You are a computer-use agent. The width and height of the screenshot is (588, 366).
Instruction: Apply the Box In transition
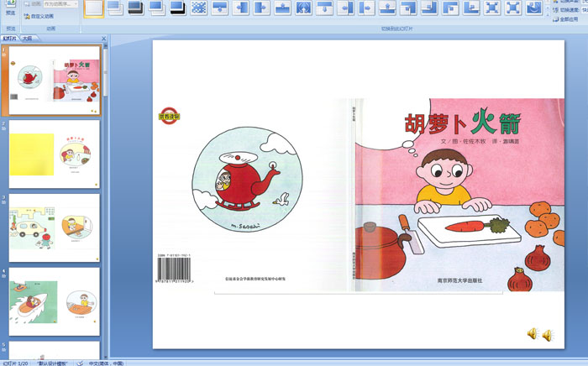(x=493, y=8)
